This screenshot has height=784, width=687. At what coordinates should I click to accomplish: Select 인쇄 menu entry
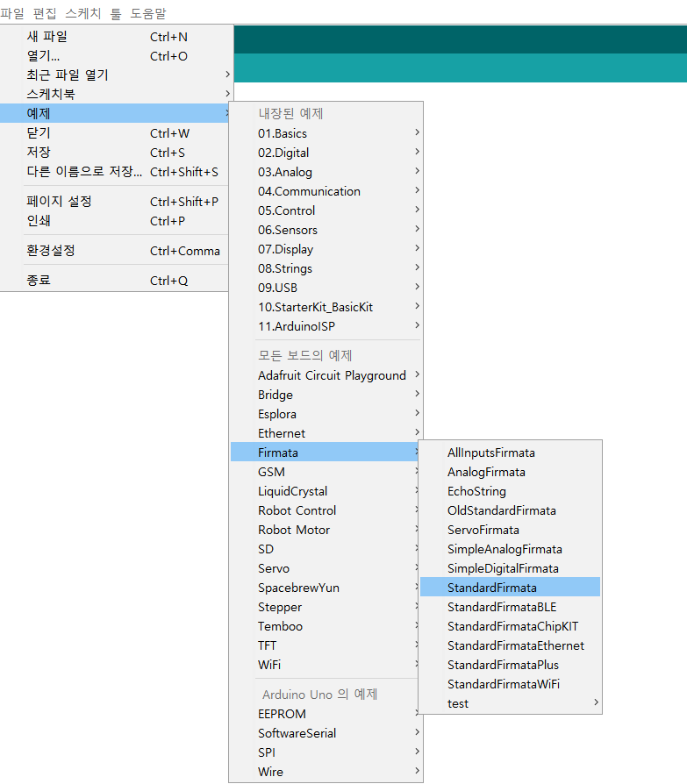click(x=116, y=220)
